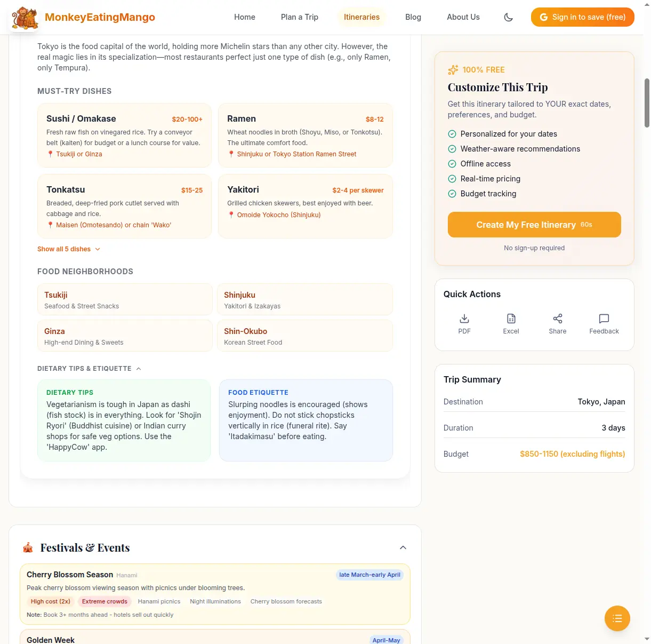Viewport: 651px width, 644px height.
Task: Click Sign in to save (free)
Action: (582, 17)
